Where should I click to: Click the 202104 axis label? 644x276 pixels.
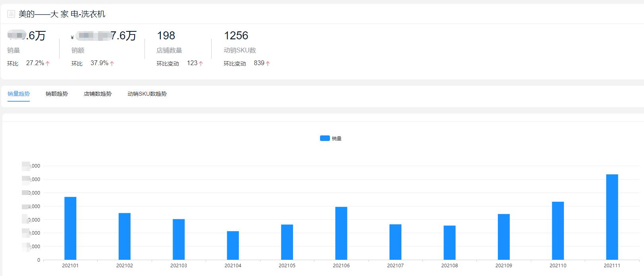pos(233,265)
